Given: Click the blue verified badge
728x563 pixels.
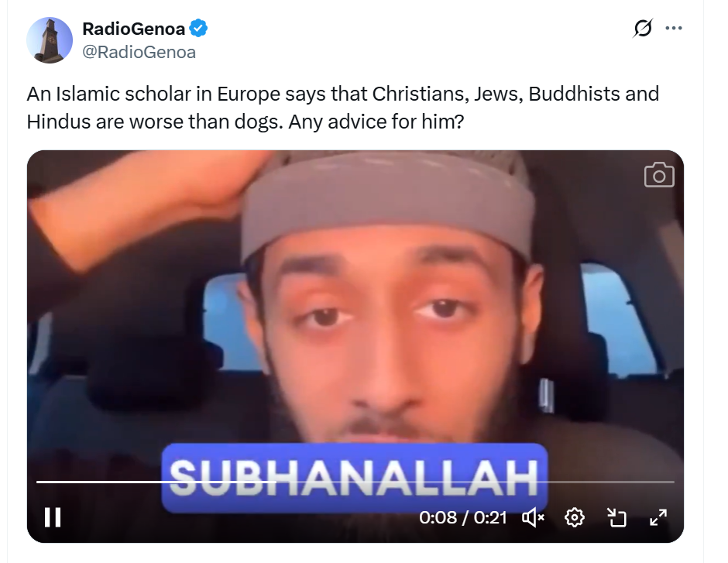Looking at the screenshot, I should pos(199,29).
